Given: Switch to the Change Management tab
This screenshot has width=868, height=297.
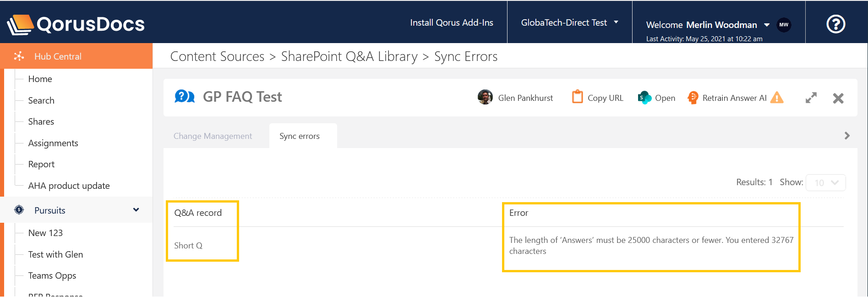Looking at the screenshot, I should 213,136.
